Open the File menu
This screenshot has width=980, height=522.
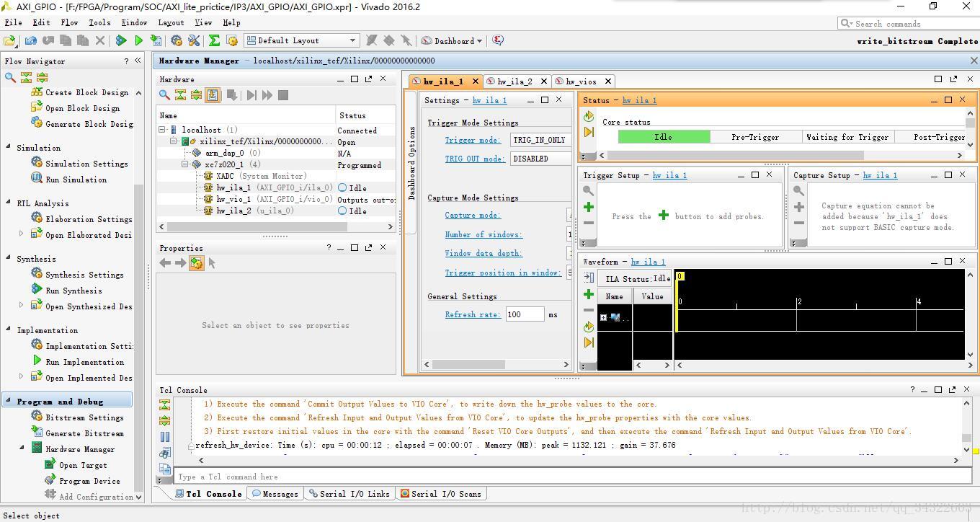pyautogui.click(x=13, y=22)
